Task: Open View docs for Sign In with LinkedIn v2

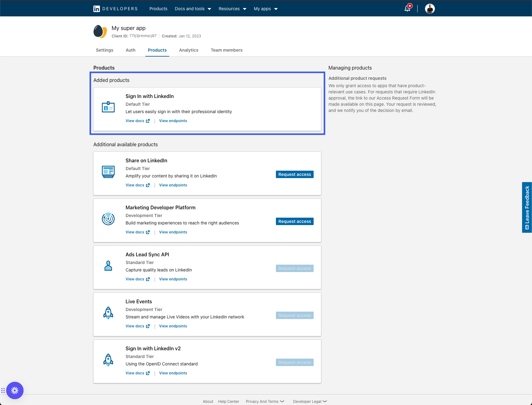Action: pos(138,373)
